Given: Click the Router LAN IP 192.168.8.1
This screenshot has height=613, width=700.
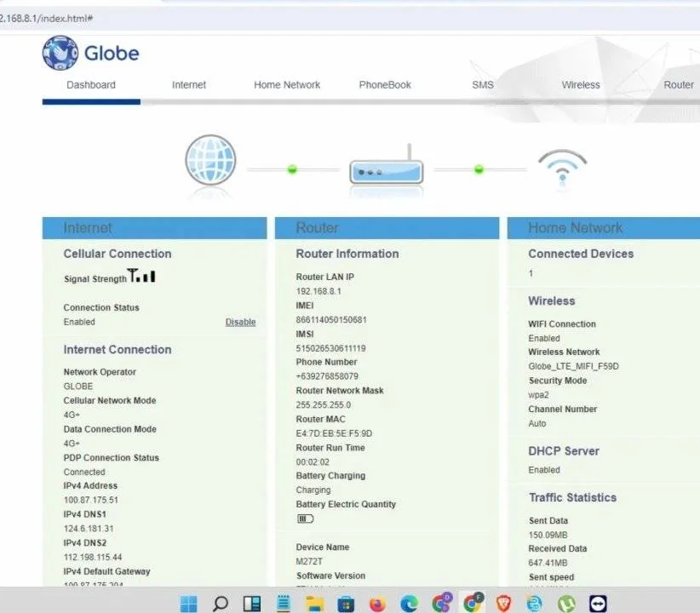Looking at the screenshot, I should tap(318, 291).
